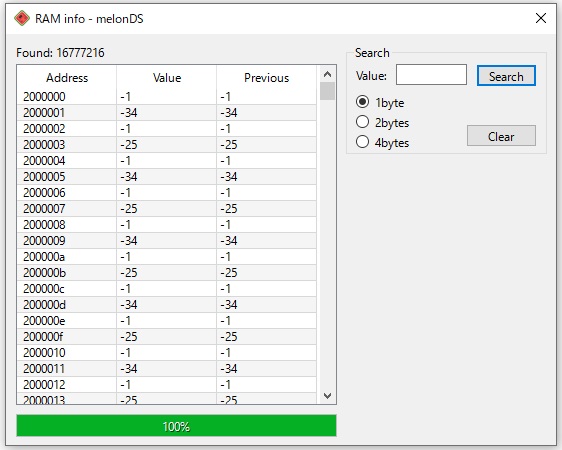
Task: Select address row 2000008
Action: coord(167,225)
